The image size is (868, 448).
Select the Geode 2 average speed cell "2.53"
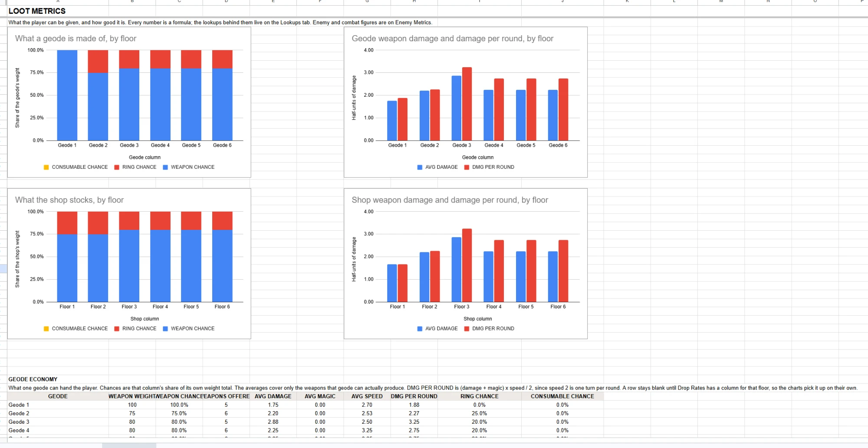pyautogui.click(x=367, y=414)
